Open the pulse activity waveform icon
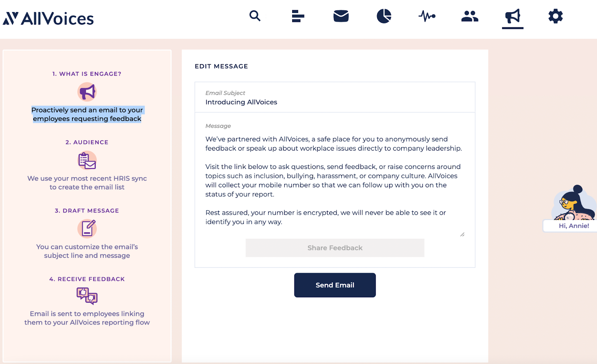Viewport: 597px width, 364px height. click(x=426, y=16)
